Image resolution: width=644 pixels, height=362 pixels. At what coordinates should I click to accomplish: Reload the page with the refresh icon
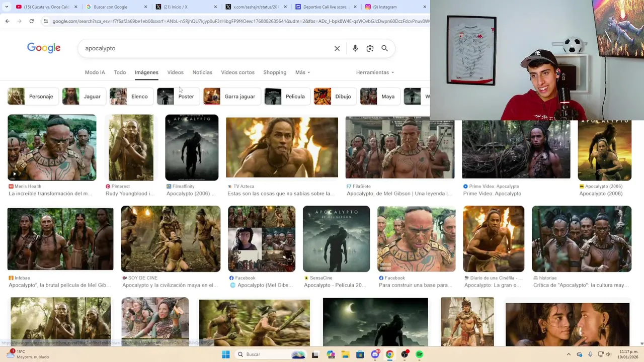[x=31, y=21]
